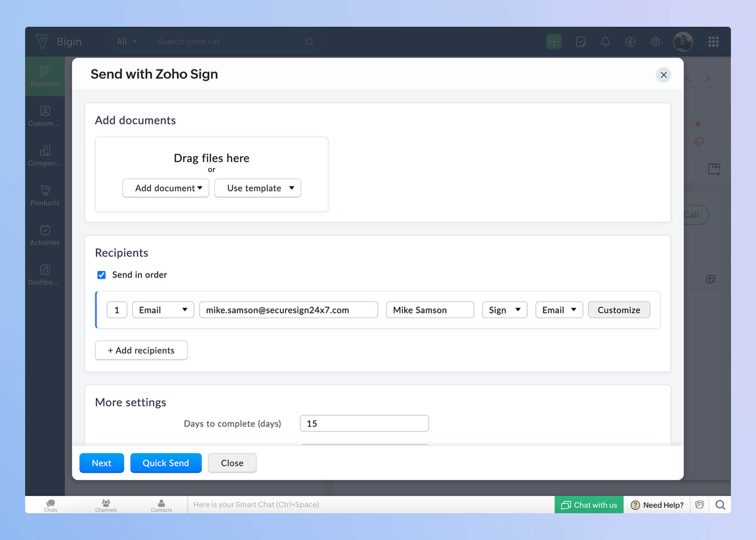Click the Drag files here drop area

pyautogui.click(x=212, y=174)
